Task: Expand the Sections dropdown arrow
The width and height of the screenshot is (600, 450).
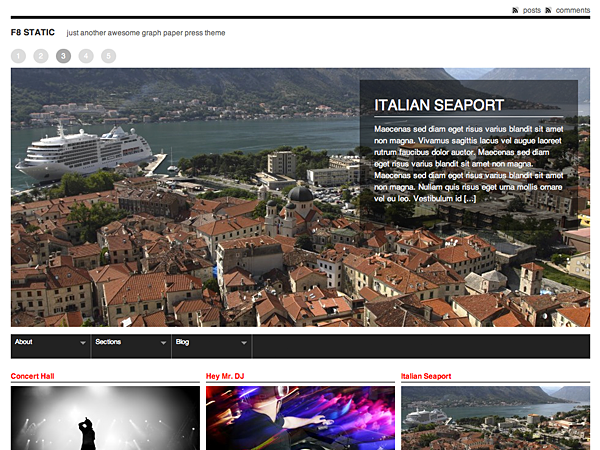Action: click(x=163, y=343)
